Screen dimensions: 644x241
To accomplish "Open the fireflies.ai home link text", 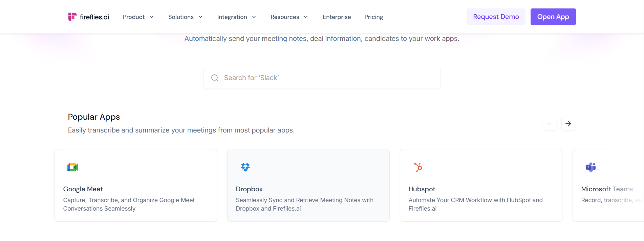I will [x=94, y=17].
